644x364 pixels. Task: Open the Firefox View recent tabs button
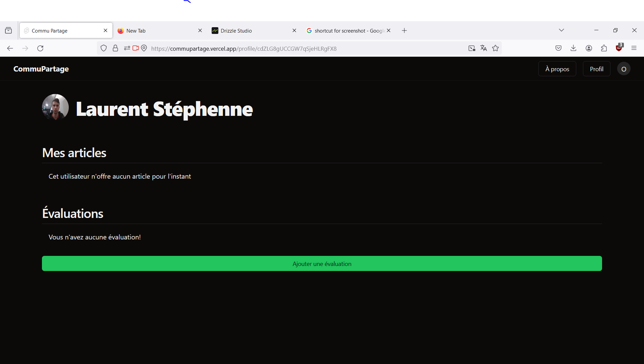click(x=8, y=31)
